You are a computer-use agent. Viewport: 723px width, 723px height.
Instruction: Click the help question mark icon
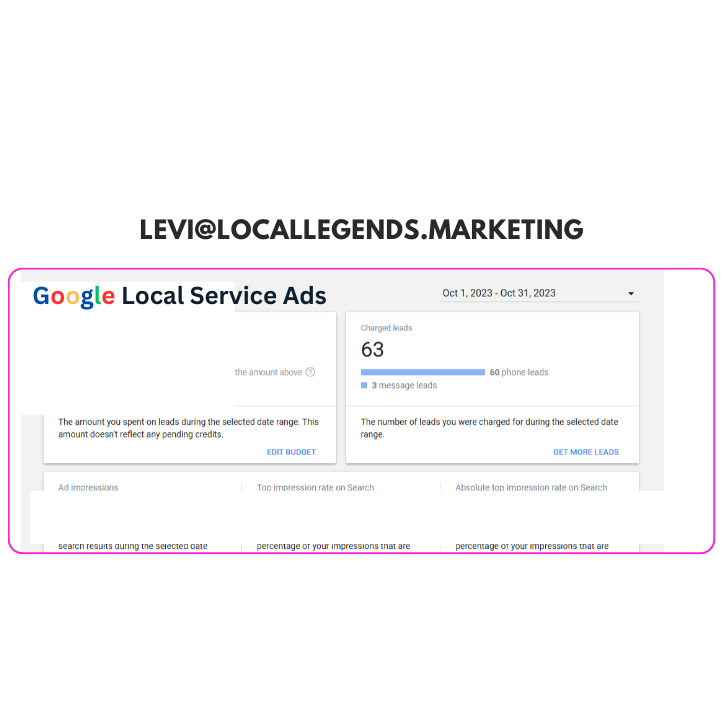coord(310,372)
